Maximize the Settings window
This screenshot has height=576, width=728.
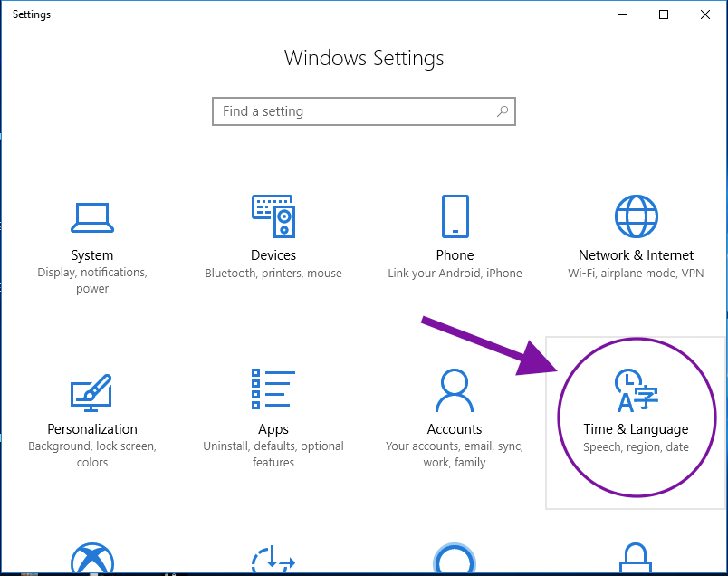pos(664,14)
